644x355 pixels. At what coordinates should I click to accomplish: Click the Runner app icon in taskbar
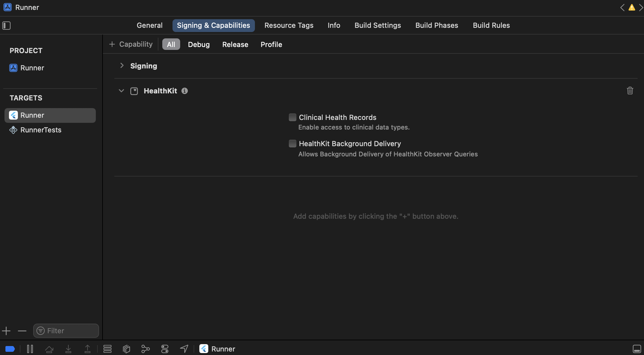click(203, 348)
